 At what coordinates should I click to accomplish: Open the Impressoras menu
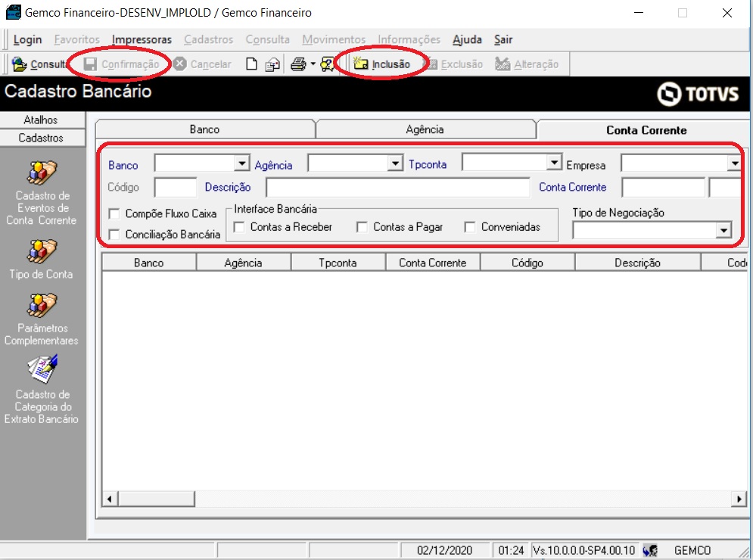point(142,39)
